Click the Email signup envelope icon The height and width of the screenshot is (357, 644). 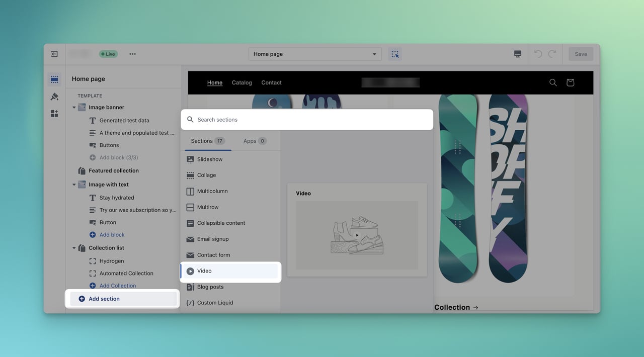coord(190,239)
